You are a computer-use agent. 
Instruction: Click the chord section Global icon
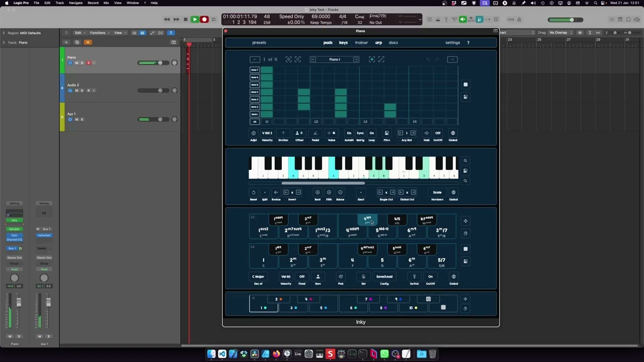[x=453, y=277]
